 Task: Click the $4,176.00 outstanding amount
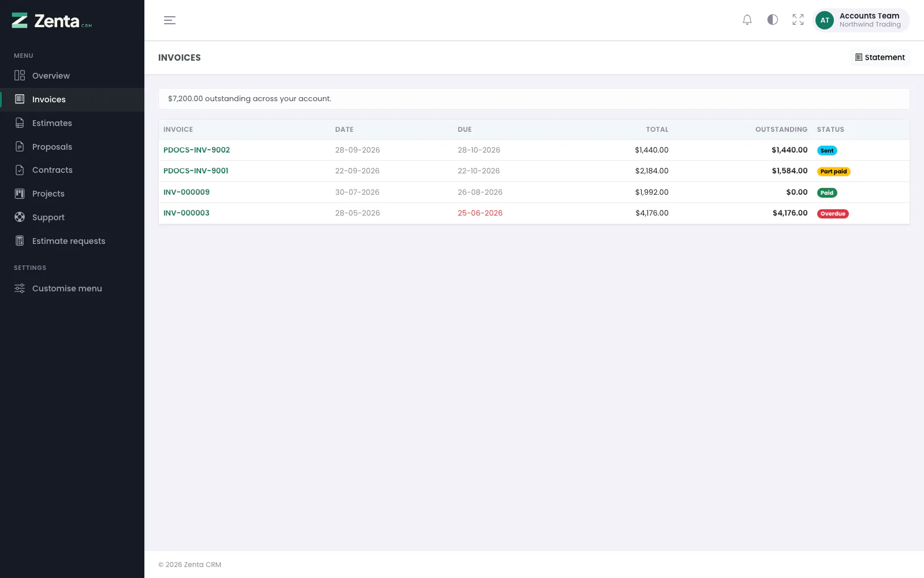790,213
